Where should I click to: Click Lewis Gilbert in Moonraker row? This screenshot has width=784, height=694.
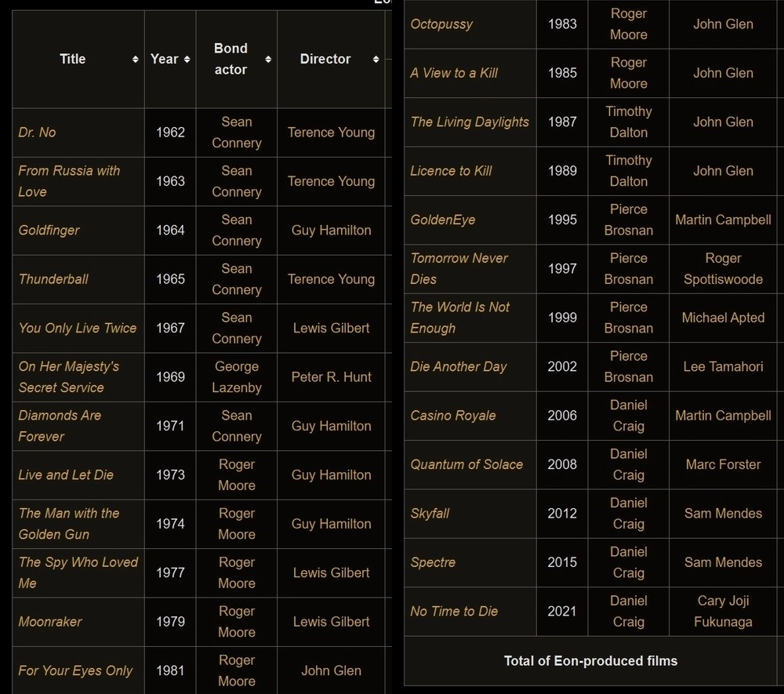coord(331,622)
